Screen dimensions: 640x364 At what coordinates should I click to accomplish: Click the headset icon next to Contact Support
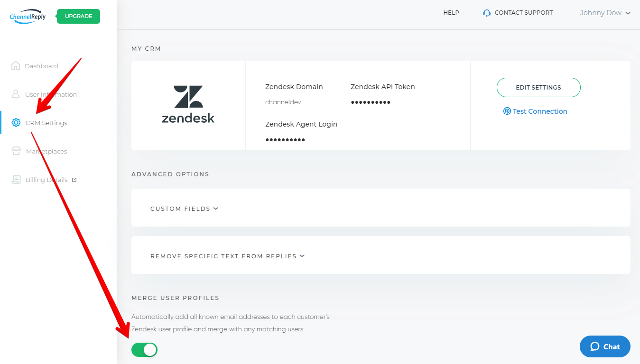pos(486,13)
